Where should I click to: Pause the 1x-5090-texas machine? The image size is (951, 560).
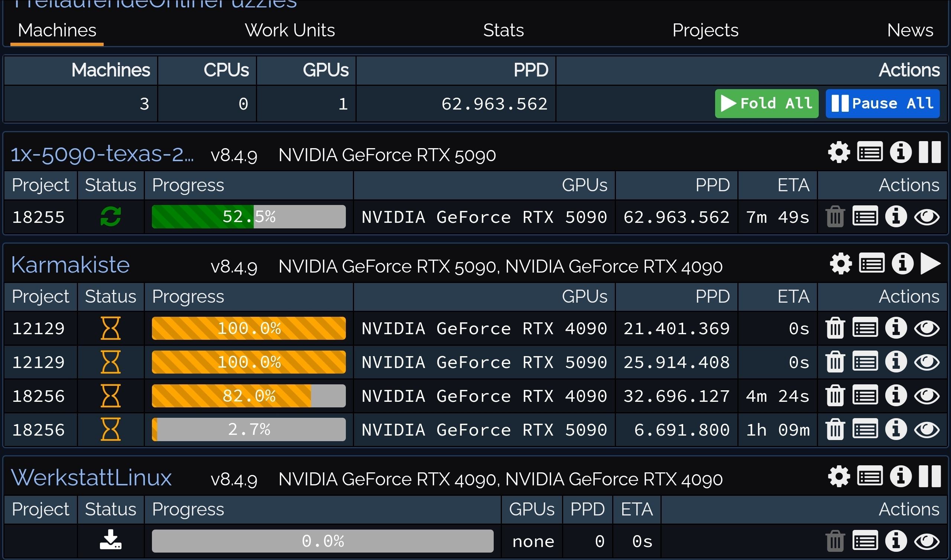pyautogui.click(x=929, y=153)
